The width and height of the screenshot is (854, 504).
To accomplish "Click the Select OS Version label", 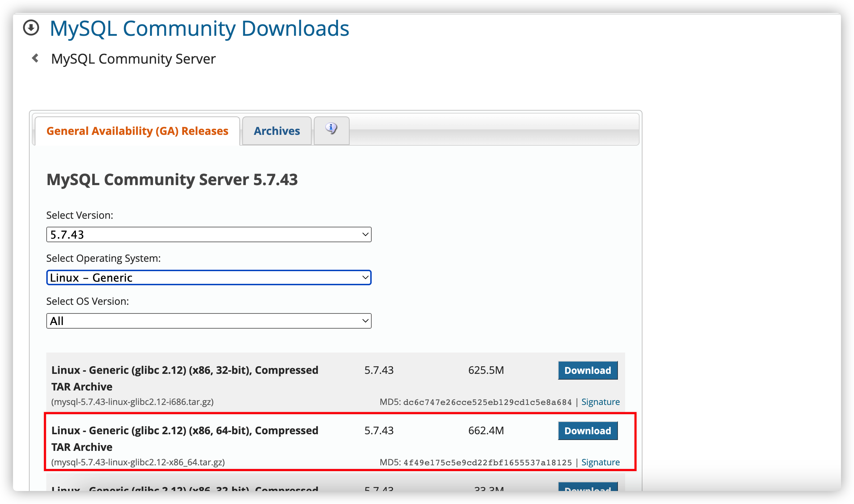I will tap(88, 302).
